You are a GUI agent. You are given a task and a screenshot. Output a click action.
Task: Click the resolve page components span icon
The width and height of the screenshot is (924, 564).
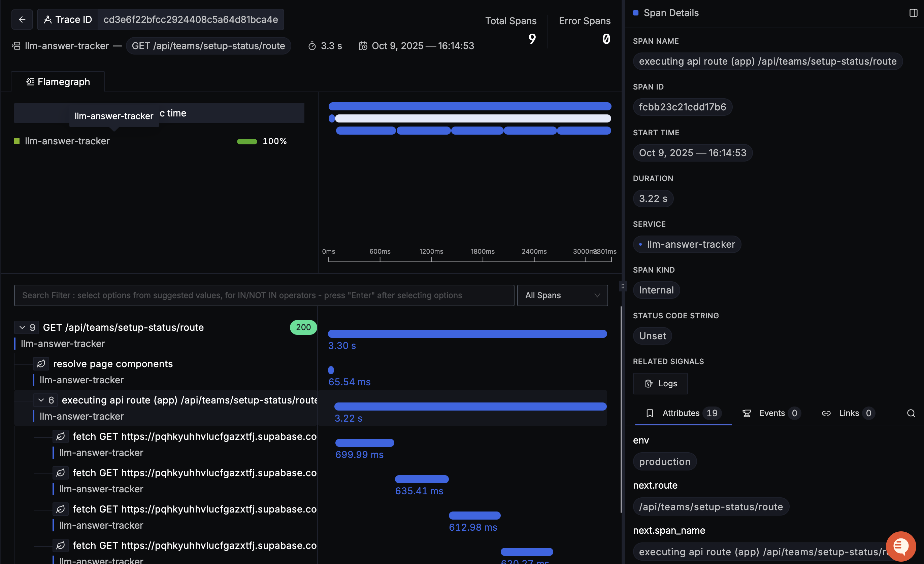(41, 363)
